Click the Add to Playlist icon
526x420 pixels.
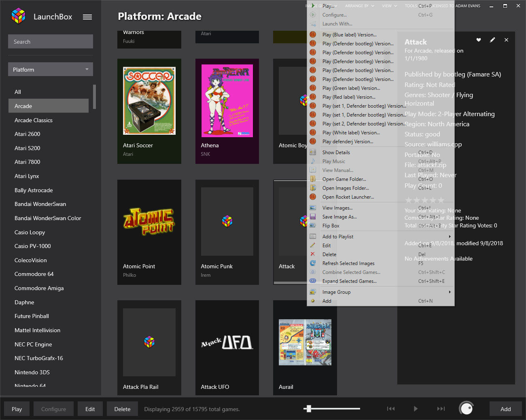pyautogui.click(x=313, y=237)
